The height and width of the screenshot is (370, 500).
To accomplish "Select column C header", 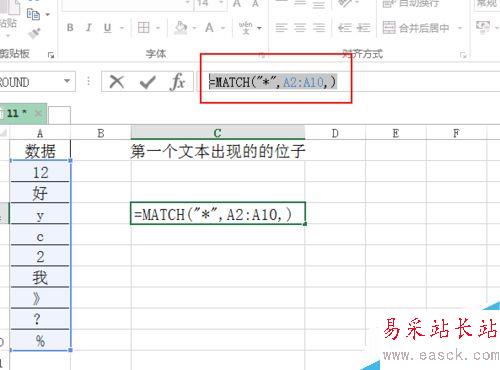I will click(x=218, y=133).
